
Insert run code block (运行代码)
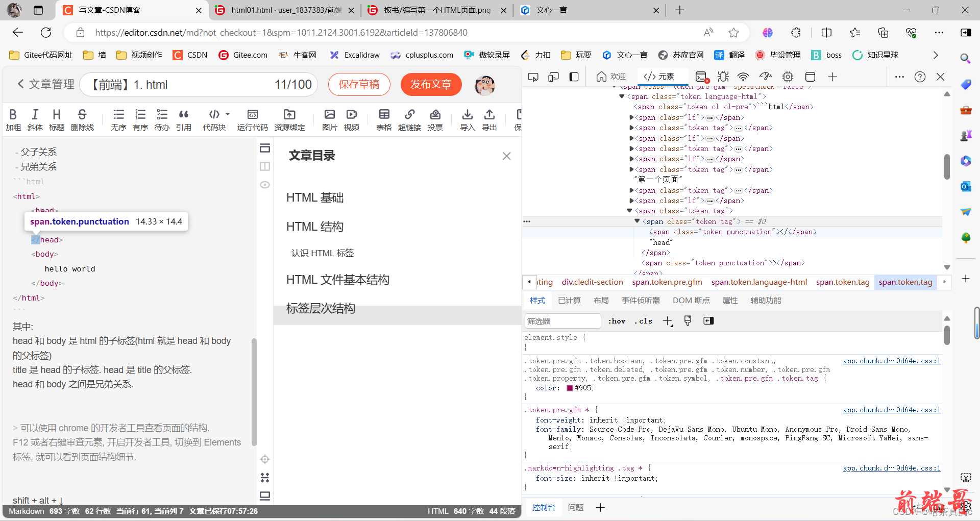252,120
